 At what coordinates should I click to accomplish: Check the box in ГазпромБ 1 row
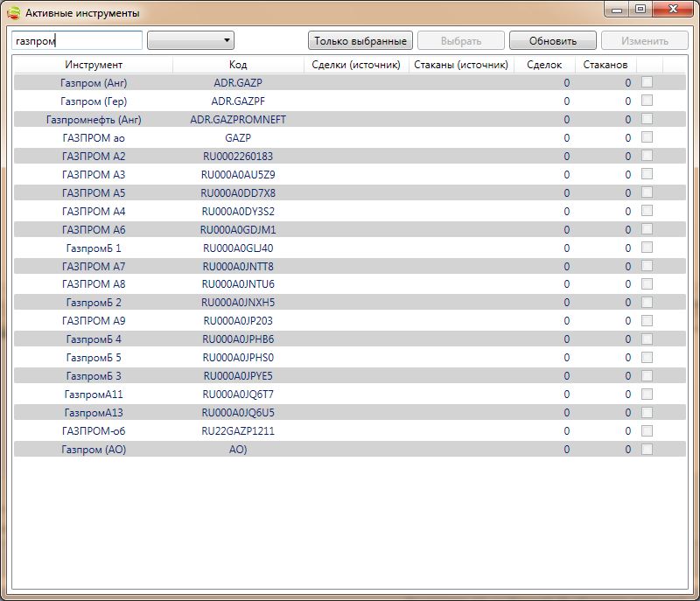pos(647,248)
